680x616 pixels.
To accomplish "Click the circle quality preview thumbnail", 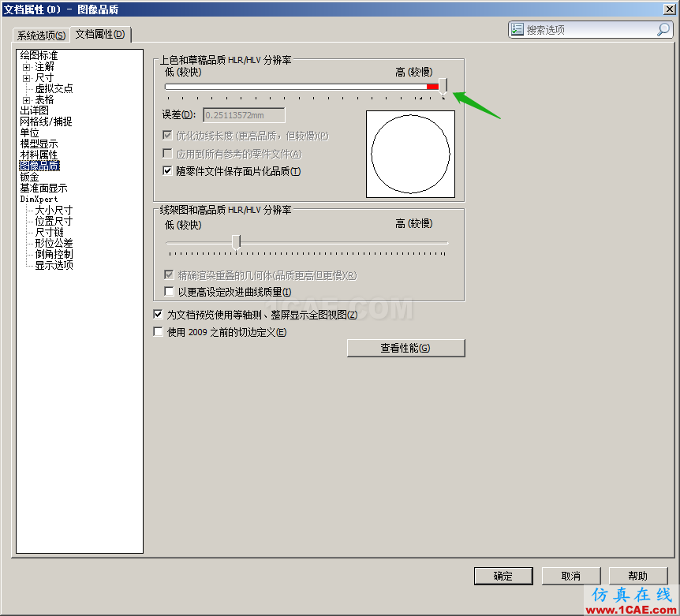I will [x=411, y=155].
